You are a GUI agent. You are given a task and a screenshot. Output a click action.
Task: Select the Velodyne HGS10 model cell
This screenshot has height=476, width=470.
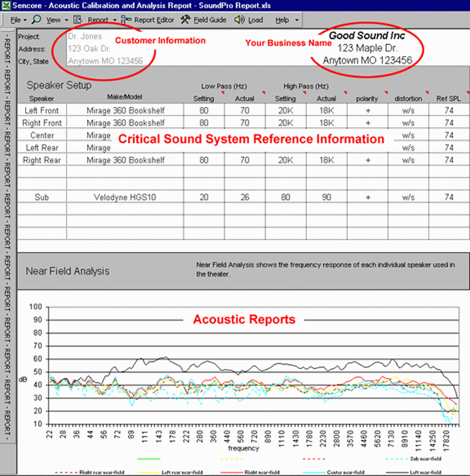pyautogui.click(x=125, y=197)
